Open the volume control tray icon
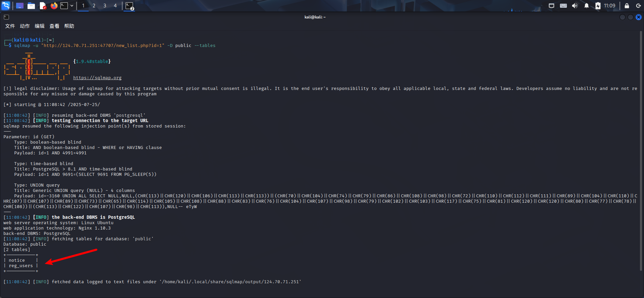The height and width of the screenshot is (298, 644). (x=575, y=6)
